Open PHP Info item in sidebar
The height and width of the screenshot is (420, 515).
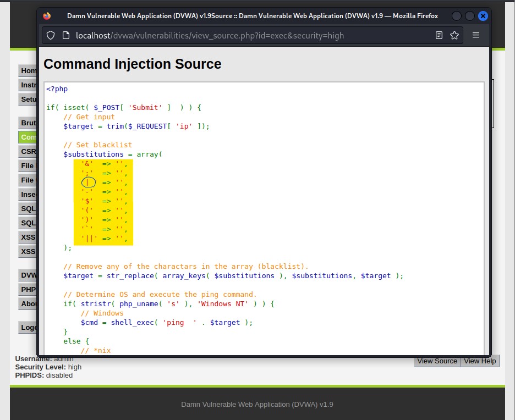(28, 289)
